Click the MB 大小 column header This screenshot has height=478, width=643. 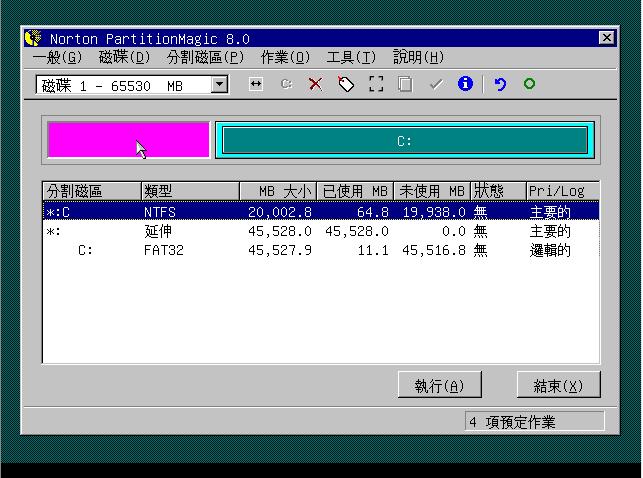click(x=278, y=191)
